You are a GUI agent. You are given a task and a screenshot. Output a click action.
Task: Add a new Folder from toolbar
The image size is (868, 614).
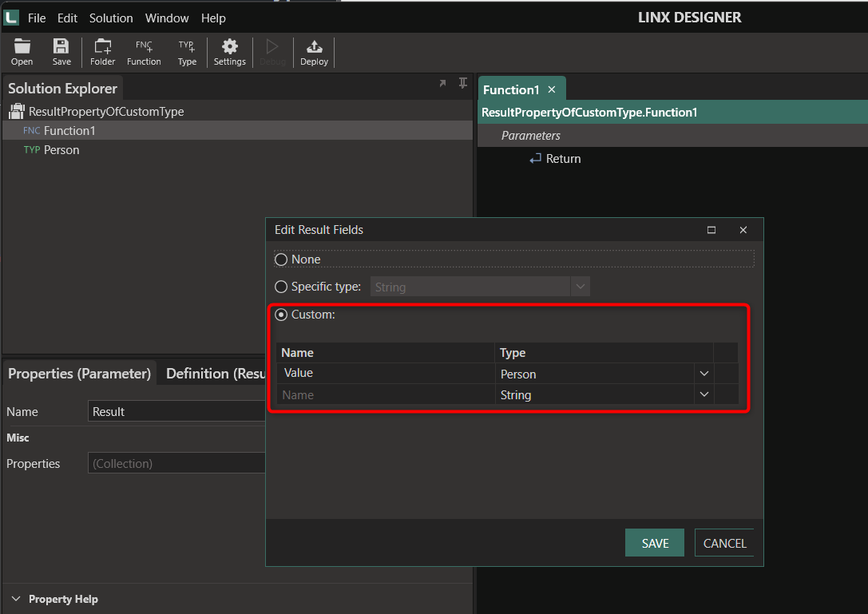tap(102, 53)
